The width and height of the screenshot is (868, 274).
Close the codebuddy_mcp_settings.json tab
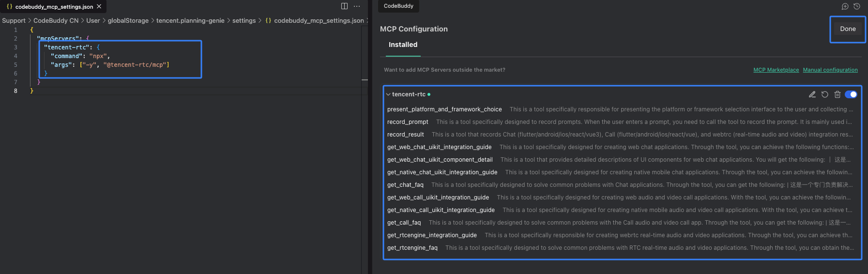point(99,6)
